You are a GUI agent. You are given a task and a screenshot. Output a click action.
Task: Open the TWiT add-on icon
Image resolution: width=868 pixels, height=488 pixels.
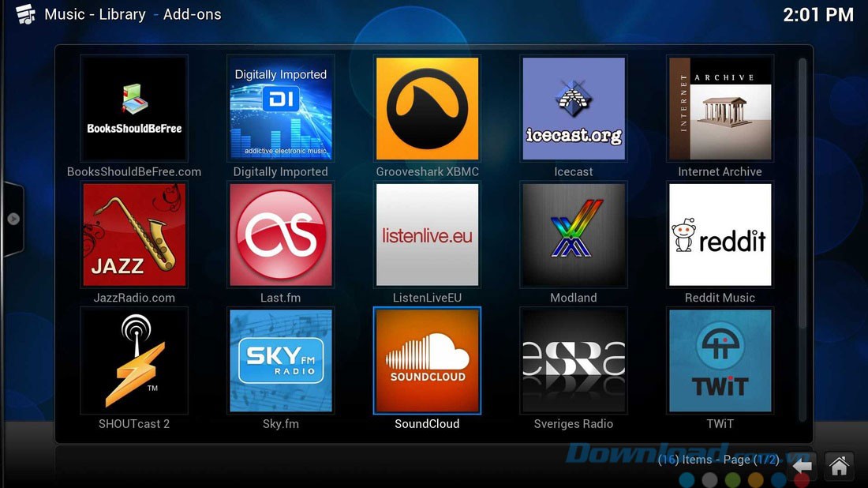[x=720, y=361]
